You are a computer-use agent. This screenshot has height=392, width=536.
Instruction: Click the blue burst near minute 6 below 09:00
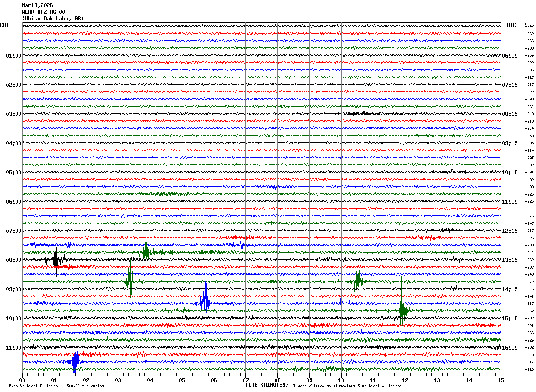205,303
